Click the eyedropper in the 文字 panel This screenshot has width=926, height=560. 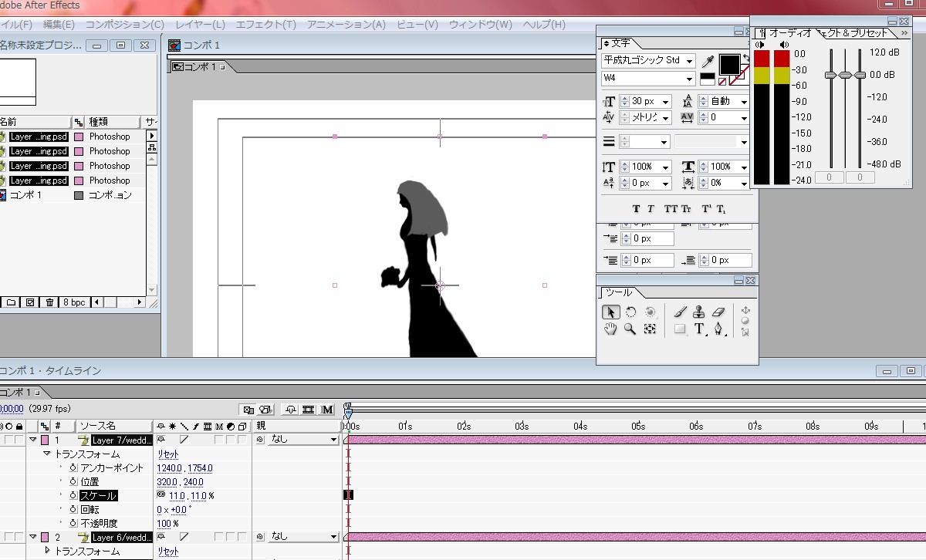click(x=707, y=61)
